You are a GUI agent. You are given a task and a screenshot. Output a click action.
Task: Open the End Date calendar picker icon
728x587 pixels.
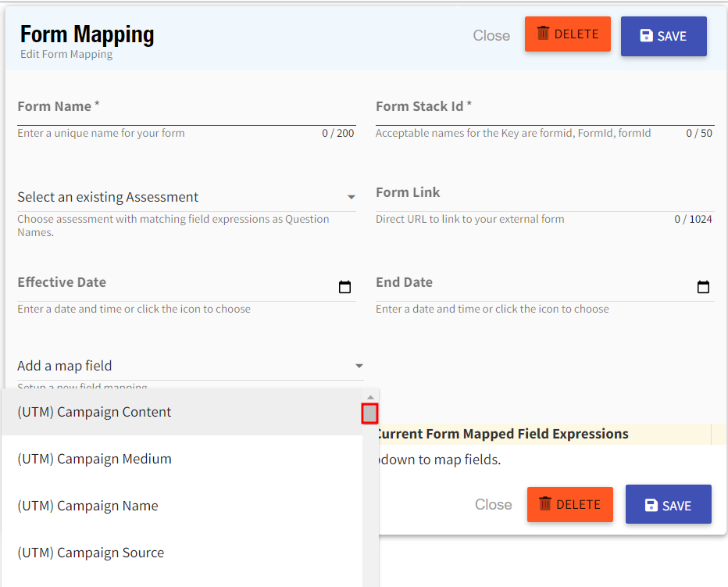703,287
